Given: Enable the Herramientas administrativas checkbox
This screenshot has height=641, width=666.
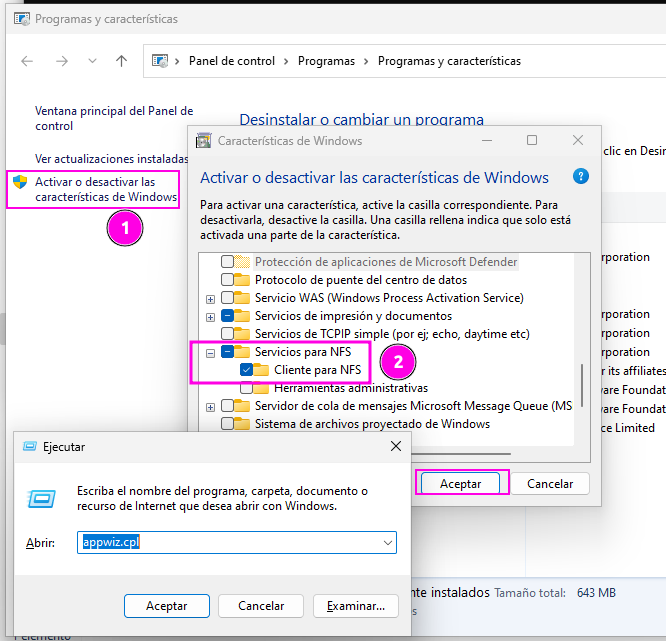Looking at the screenshot, I should coord(247,388).
